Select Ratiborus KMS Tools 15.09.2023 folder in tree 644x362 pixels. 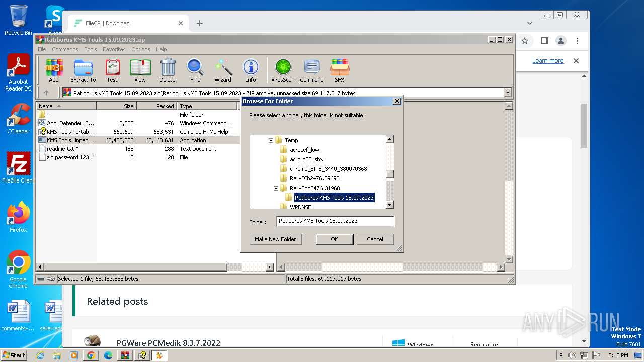click(334, 198)
